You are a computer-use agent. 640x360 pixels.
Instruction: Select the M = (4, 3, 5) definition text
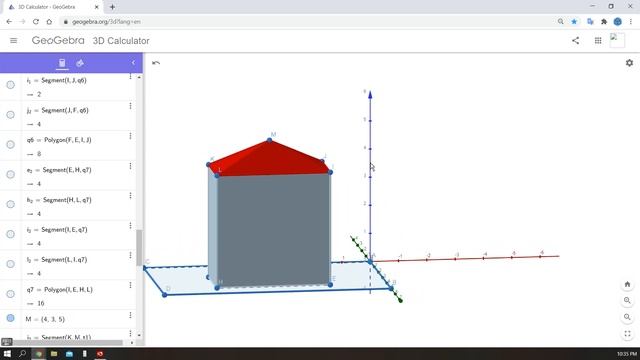[x=45, y=319]
